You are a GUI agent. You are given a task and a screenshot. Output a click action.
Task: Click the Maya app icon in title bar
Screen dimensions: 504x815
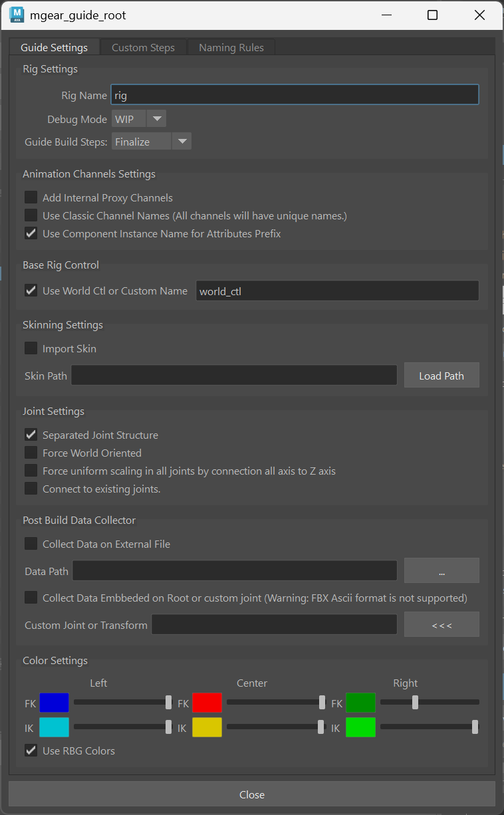pyautogui.click(x=17, y=15)
